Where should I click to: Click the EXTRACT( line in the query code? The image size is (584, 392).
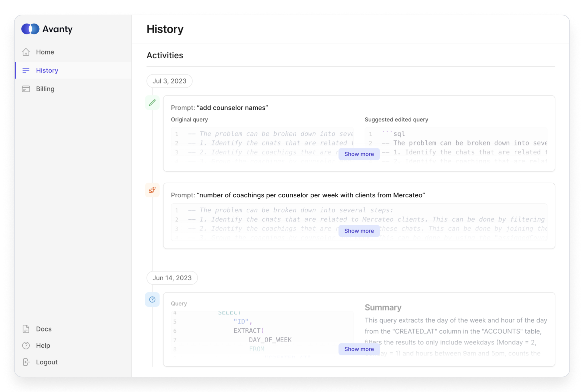pyautogui.click(x=248, y=331)
